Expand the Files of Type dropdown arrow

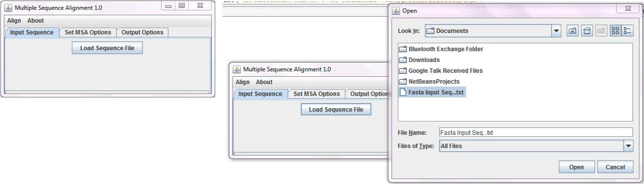point(628,146)
